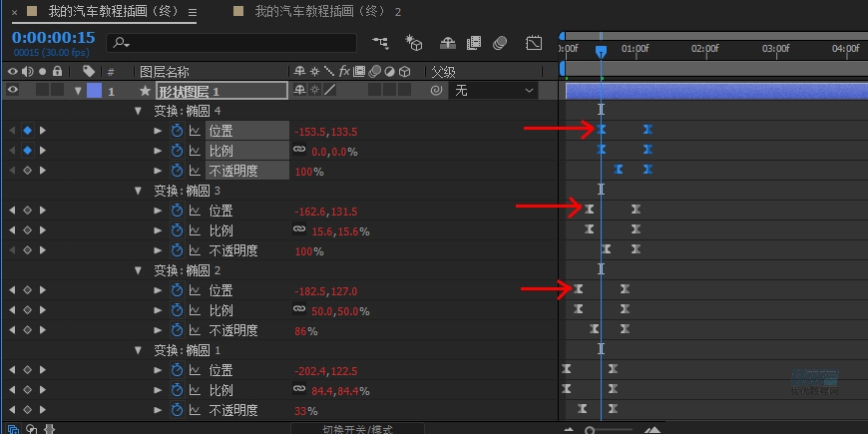This screenshot has width=868, height=434.
Task: Select the first 椭圆 4 位置 keyframe
Action: 601,130
